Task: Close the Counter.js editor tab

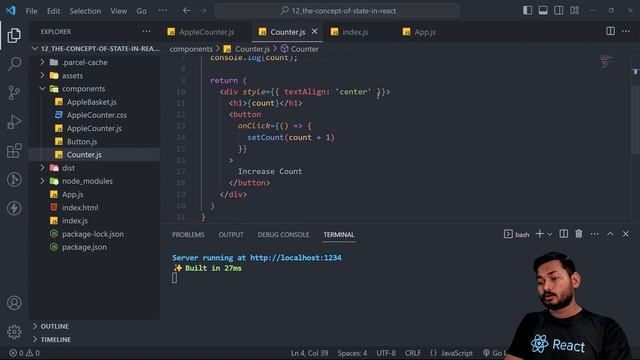Action: click(314, 31)
